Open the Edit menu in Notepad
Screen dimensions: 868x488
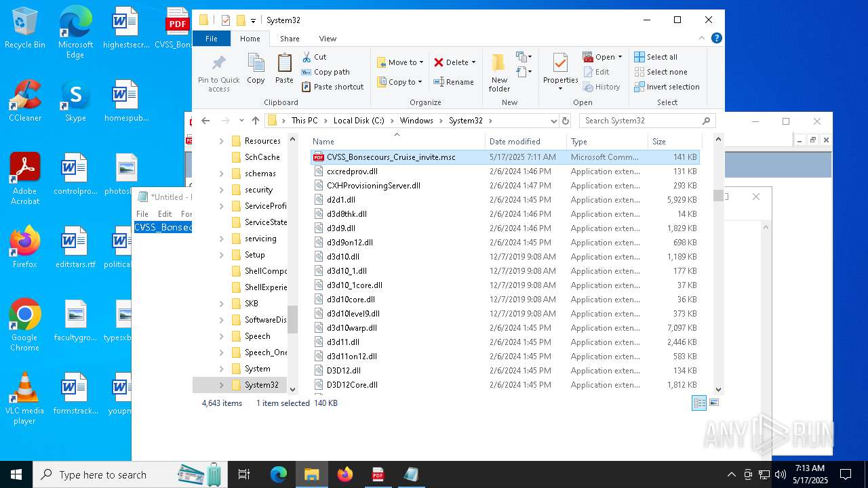(x=165, y=213)
